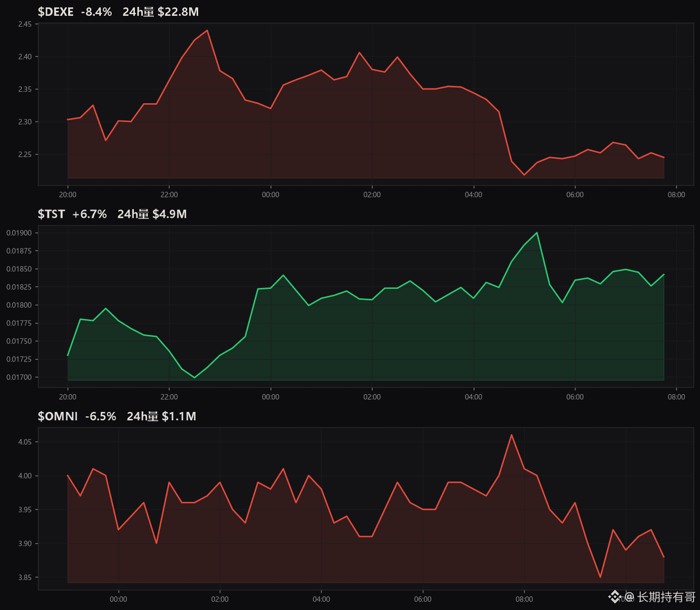Select the 0.01725 price label

[x=19, y=359]
